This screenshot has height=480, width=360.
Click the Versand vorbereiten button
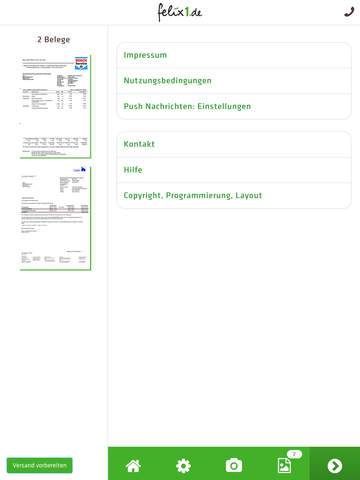coord(40,465)
